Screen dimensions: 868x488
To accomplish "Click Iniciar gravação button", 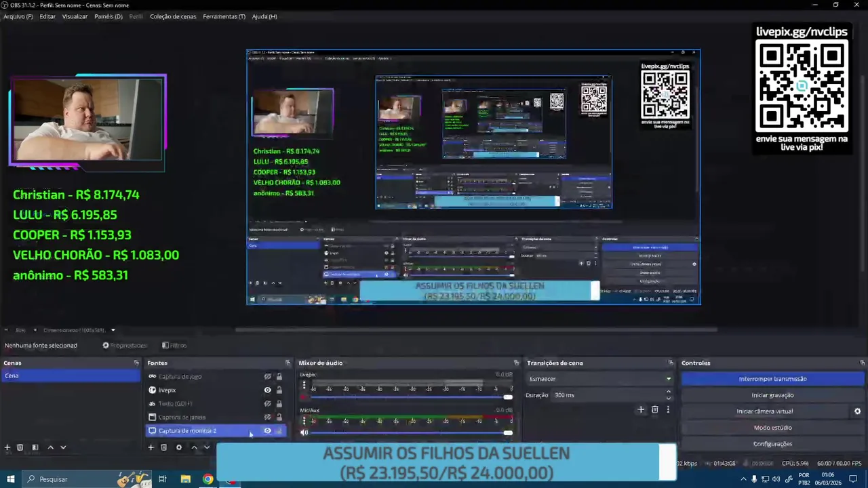I will point(772,395).
